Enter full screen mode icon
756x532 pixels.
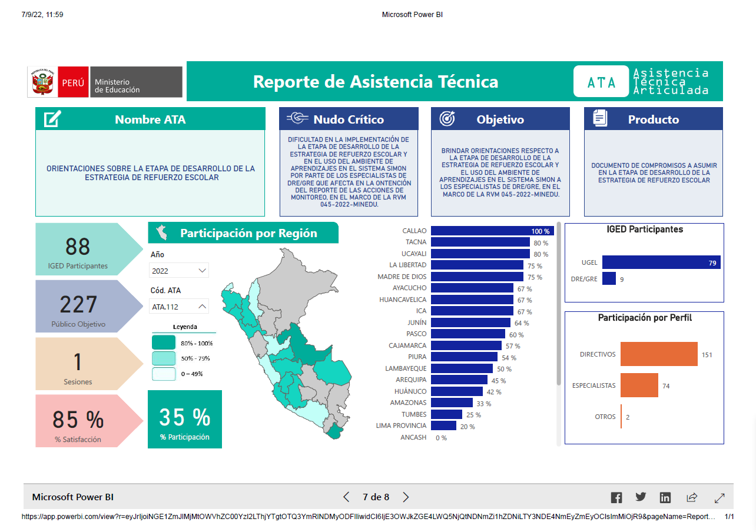(x=719, y=498)
